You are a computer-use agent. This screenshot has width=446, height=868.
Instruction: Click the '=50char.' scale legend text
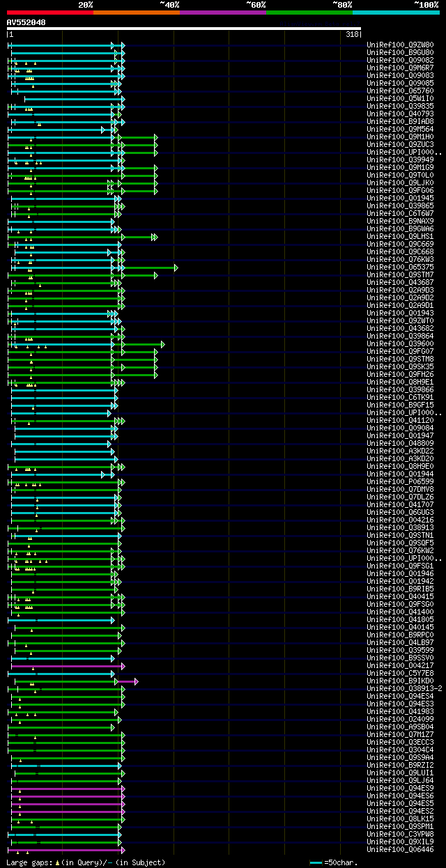click(341, 862)
